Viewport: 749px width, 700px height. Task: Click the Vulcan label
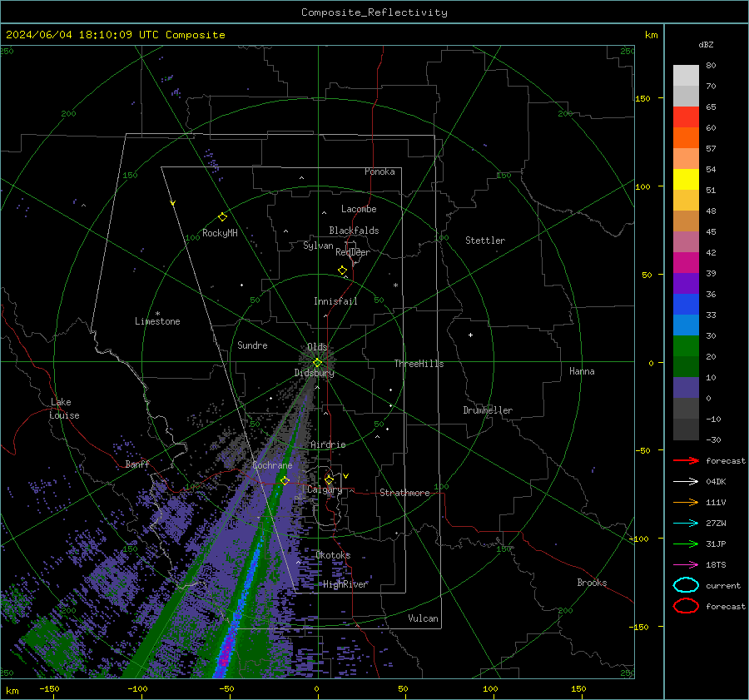(x=424, y=618)
